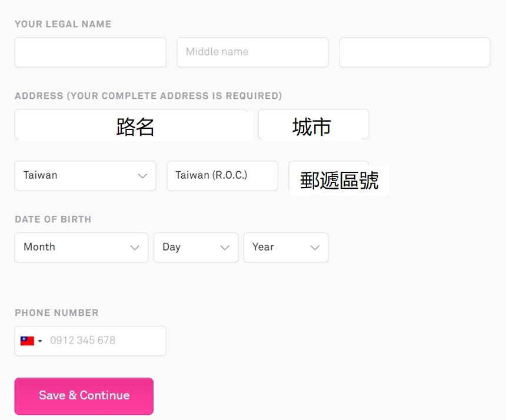This screenshot has width=506, height=420.
Task: Click the chevron arrow in the Month dropdown
Action: (135, 248)
